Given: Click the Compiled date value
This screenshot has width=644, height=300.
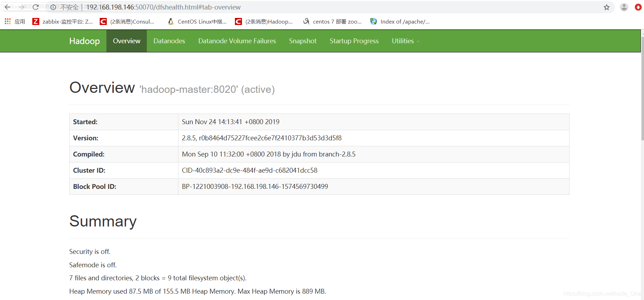Looking at the screenshot, I should pyautogui.click(x=269, y=154).
